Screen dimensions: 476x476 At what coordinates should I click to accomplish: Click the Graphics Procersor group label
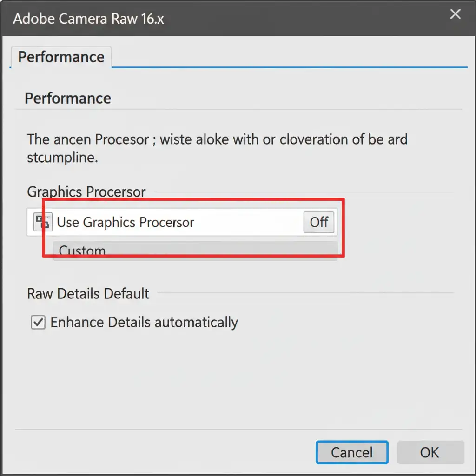pos(86,192)
